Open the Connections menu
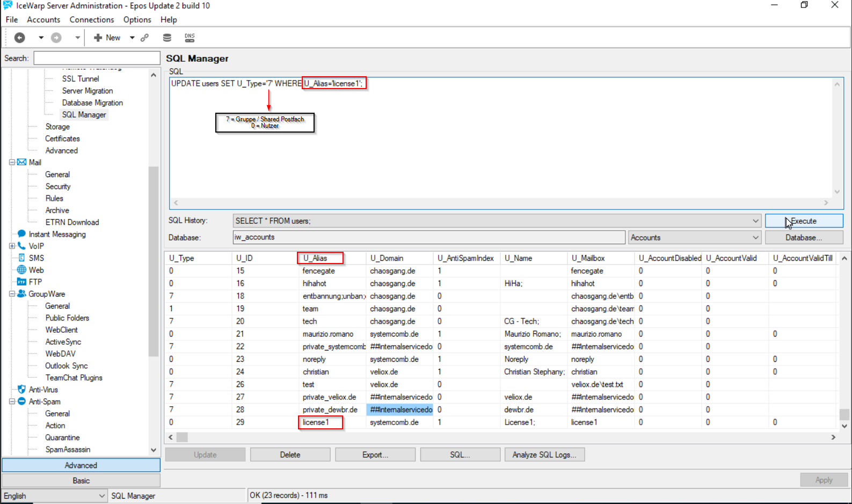 91,20
